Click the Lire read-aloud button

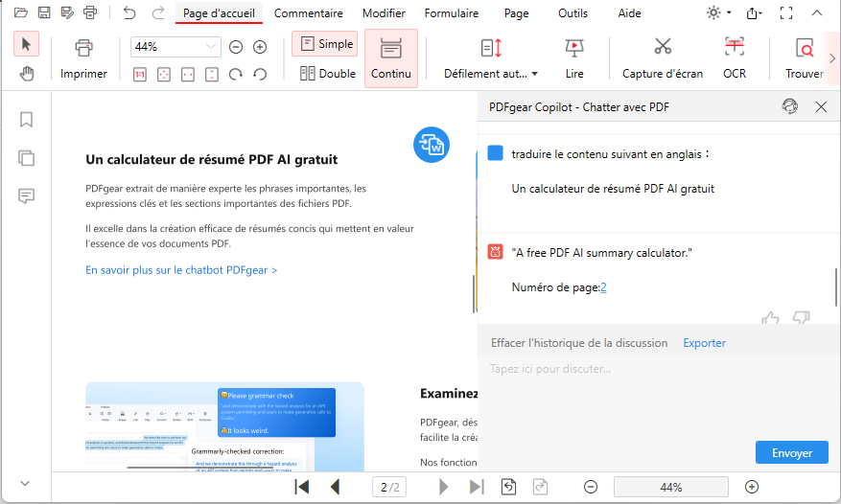[x=574, y=59]
